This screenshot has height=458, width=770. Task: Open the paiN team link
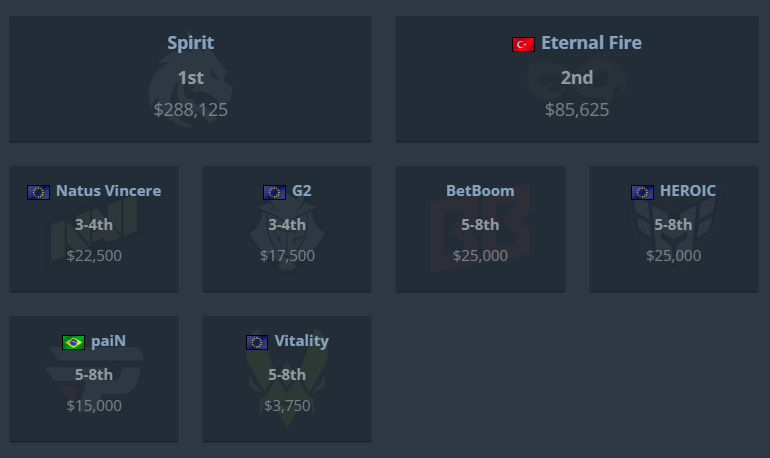tap(109, 341)
